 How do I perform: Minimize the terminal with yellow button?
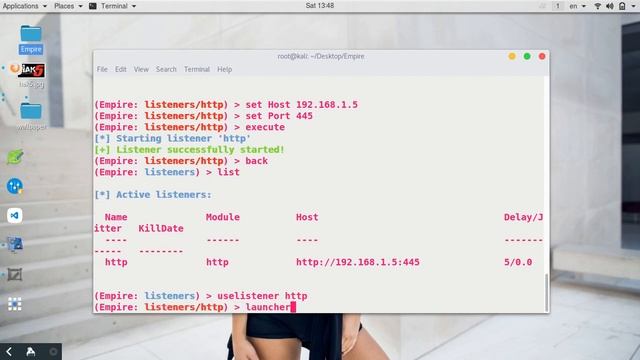pos(512,56)
